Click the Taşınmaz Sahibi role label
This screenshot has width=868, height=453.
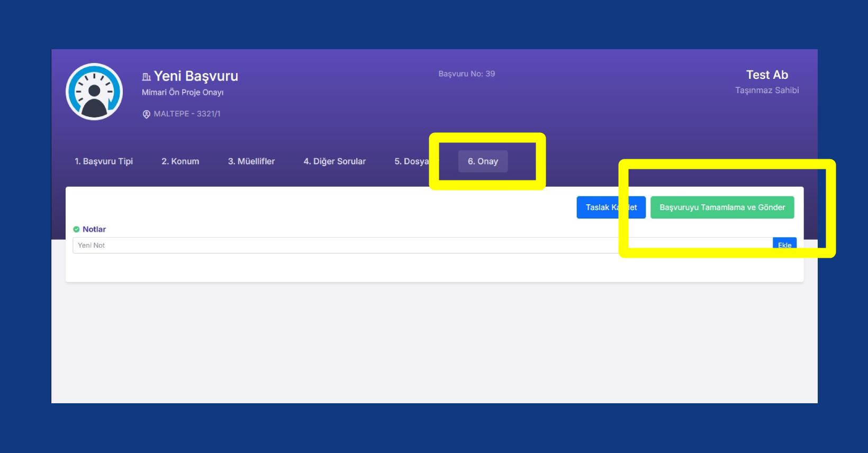[x=767, y=90]
